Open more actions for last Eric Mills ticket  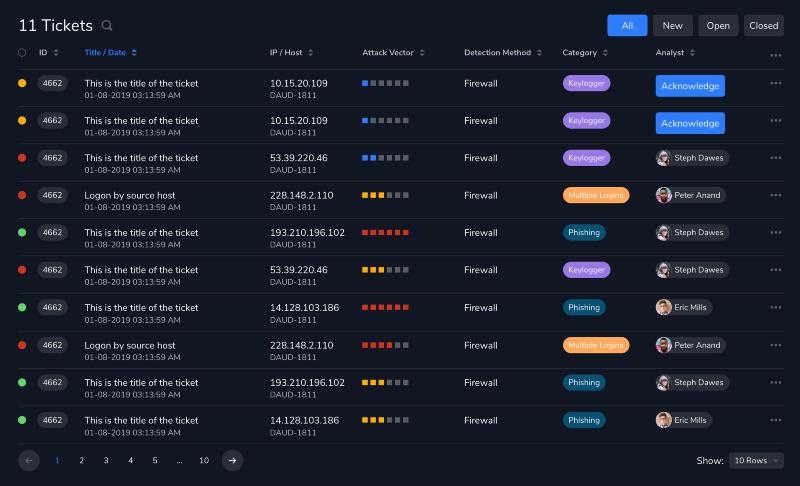(776, 420)
